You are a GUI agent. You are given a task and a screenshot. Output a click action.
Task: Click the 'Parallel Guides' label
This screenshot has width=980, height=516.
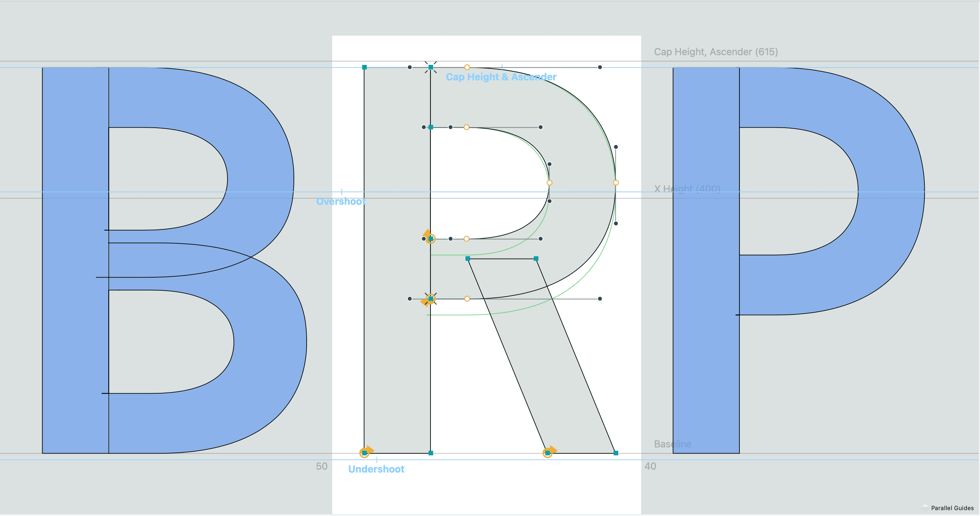[x=952, y=508]
